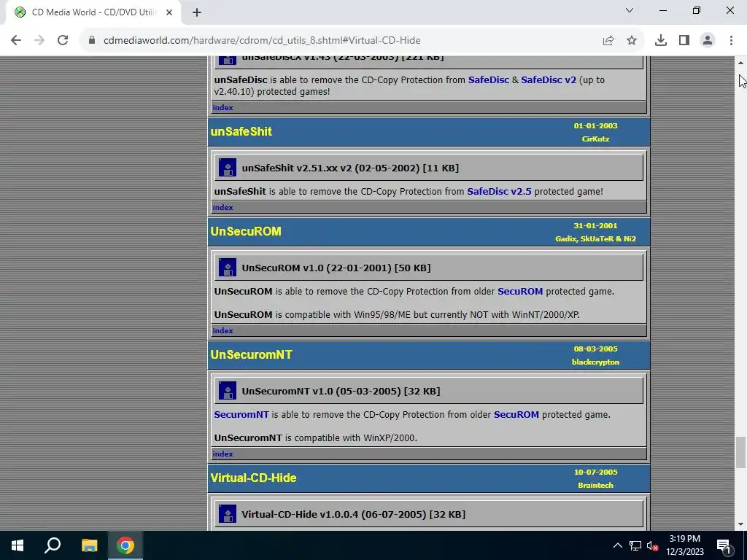The height and width of the screenshot is (560, 747).
Task: Open the SafeDisc v2.5 link
Action: click(x=499, y=192)
